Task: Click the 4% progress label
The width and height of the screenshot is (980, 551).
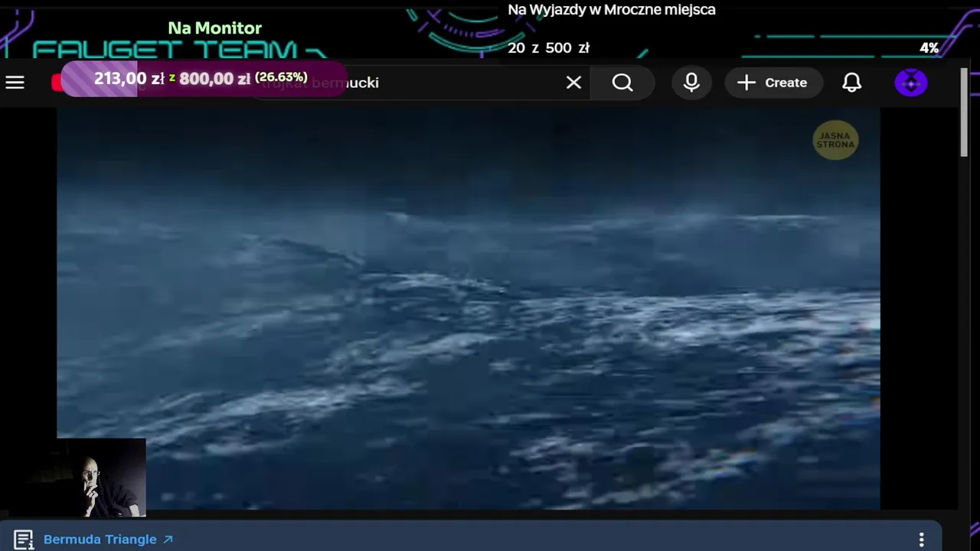Action: tap(929, 47)
